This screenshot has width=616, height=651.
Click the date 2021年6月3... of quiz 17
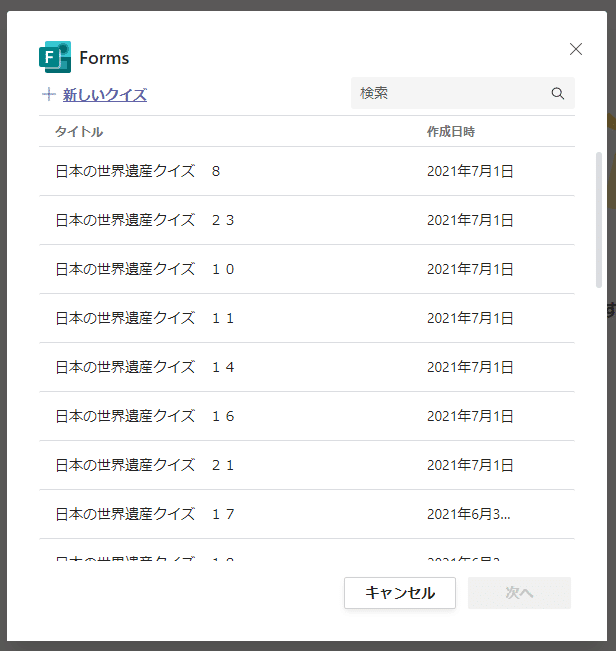469,514
